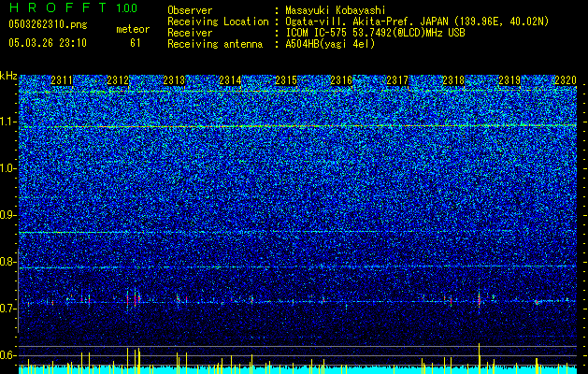Viewport: 588px width, 374px height.
Task: Click the 2312 time marker
Action: [x=118, y=80]
